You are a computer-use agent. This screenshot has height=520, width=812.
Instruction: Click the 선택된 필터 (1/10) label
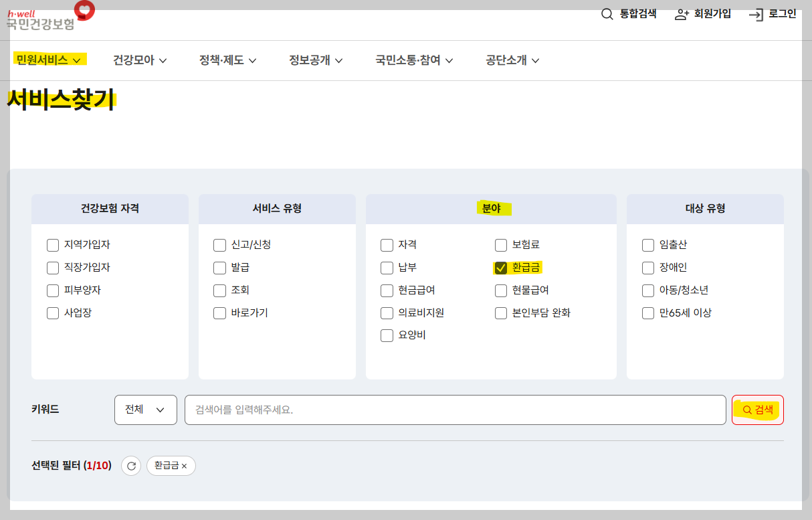point(72,466)
